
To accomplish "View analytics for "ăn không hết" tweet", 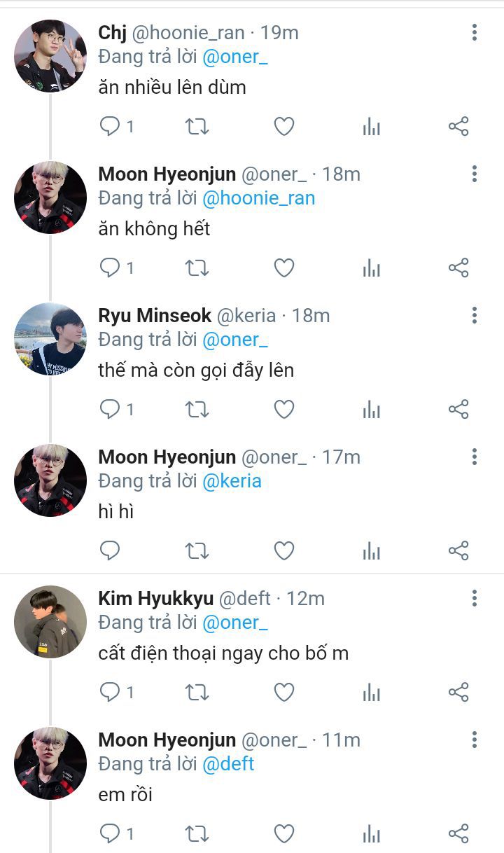I will click(372, 268).
